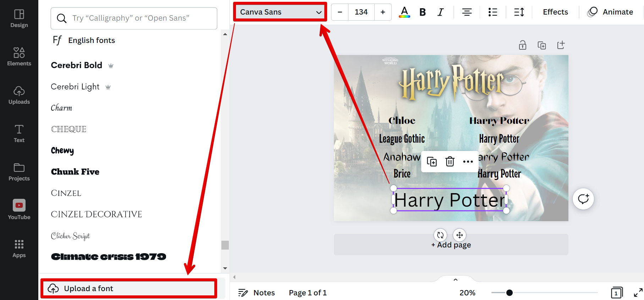
Task: Open the YouTube app panel
Action: 19,210
